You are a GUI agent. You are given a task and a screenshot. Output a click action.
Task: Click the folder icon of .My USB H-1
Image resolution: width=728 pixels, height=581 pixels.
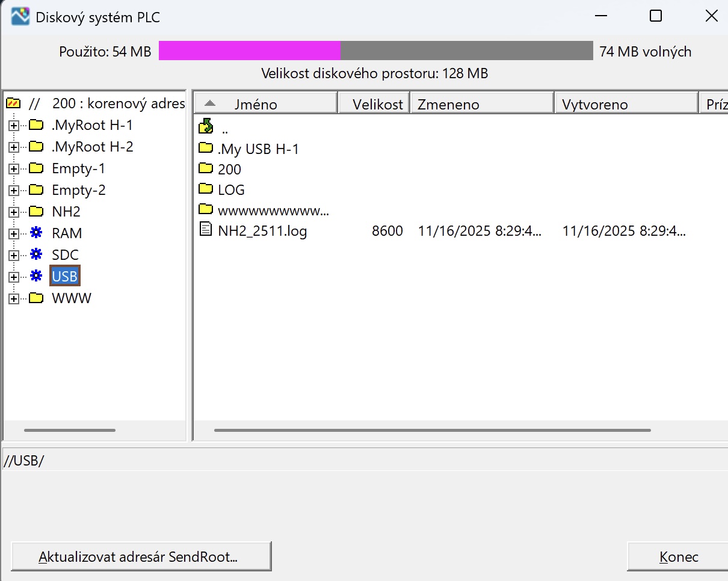pos(206,148)
